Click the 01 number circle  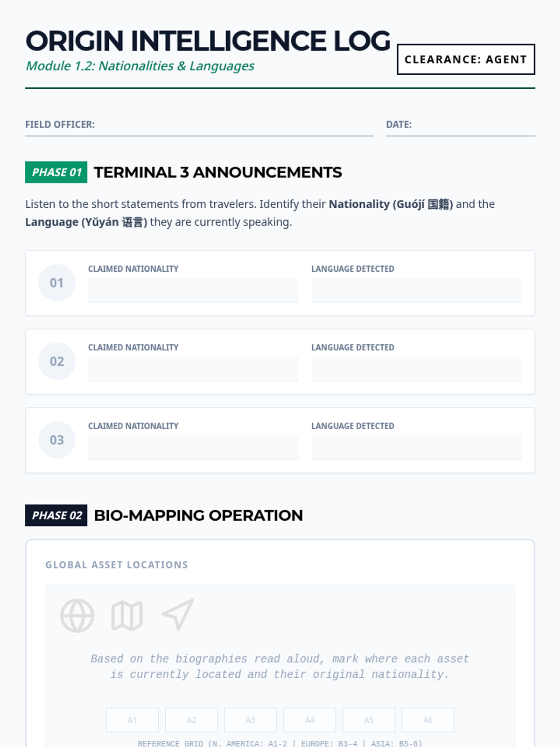click(57, 283)
